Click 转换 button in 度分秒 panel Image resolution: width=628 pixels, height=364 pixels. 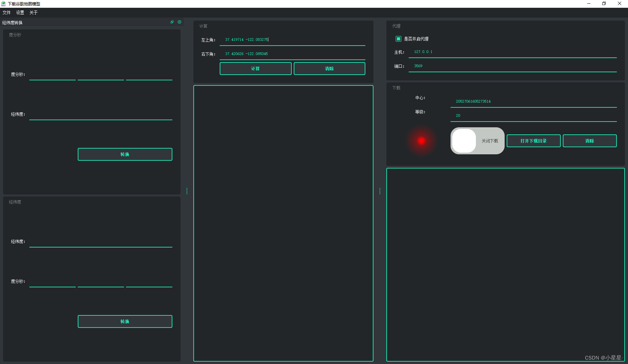point(125,154)
